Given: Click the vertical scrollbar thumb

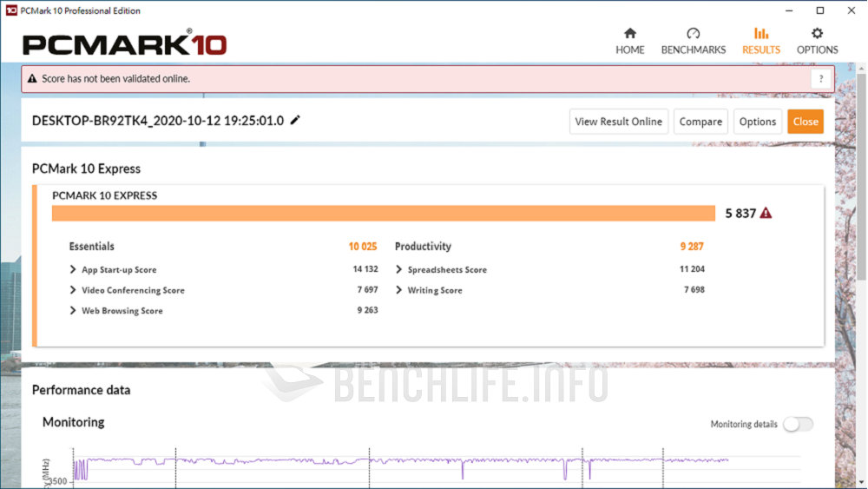Looking at the screenshot, I should tap(861, 177).
